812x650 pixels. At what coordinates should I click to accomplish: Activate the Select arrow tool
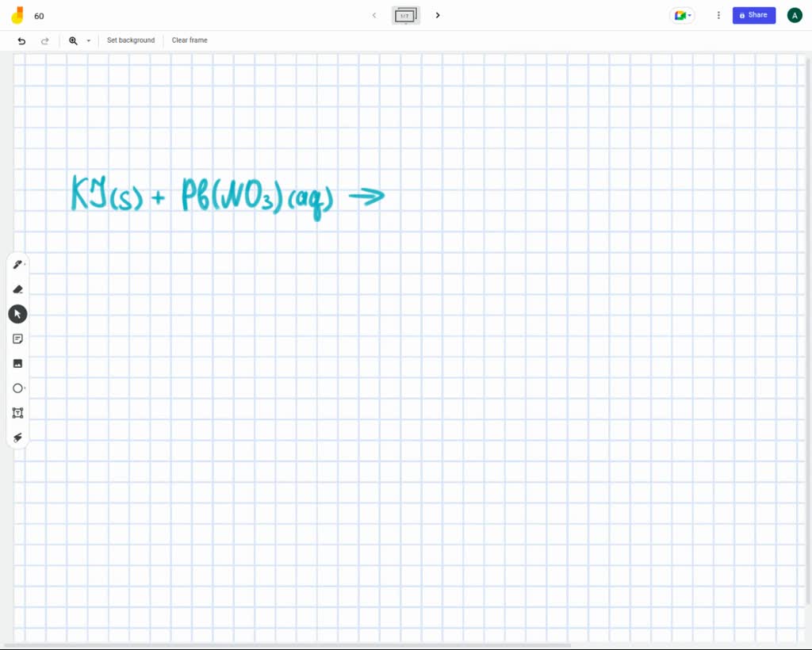[17, 314]
